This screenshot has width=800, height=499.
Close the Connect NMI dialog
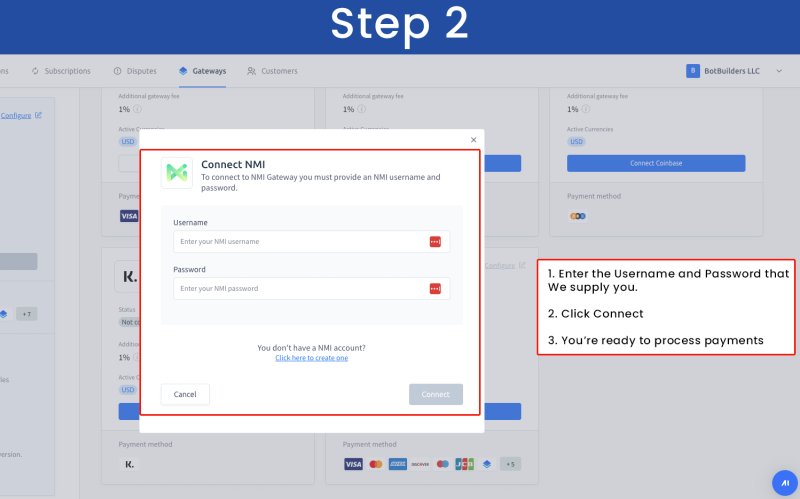click(473, 140)
